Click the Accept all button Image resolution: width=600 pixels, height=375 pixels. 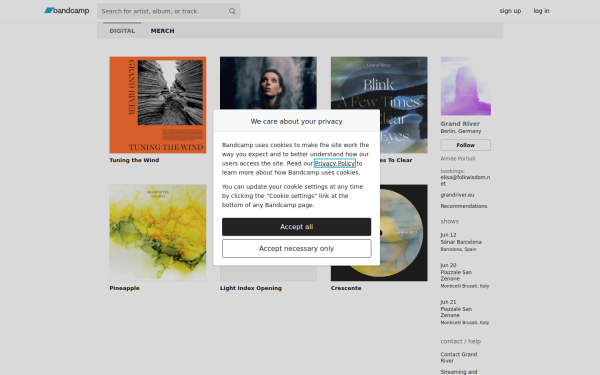[297, 227]
